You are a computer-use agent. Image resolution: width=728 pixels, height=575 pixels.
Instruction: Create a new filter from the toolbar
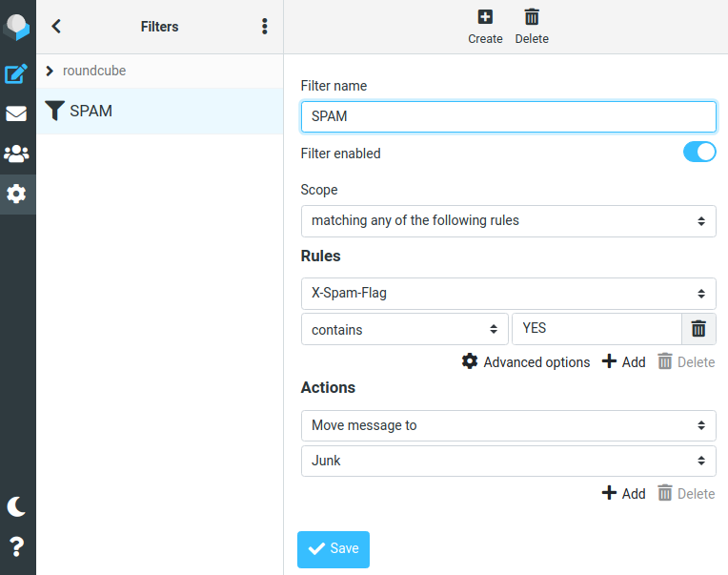[485, 27]
